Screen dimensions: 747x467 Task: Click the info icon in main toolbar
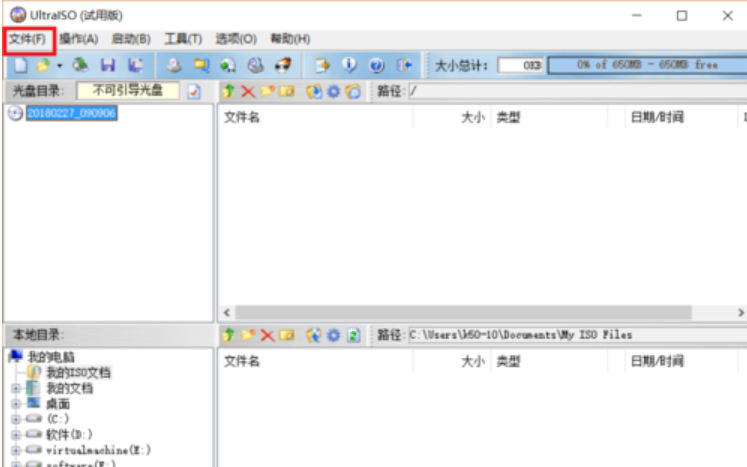click(350, 65)
